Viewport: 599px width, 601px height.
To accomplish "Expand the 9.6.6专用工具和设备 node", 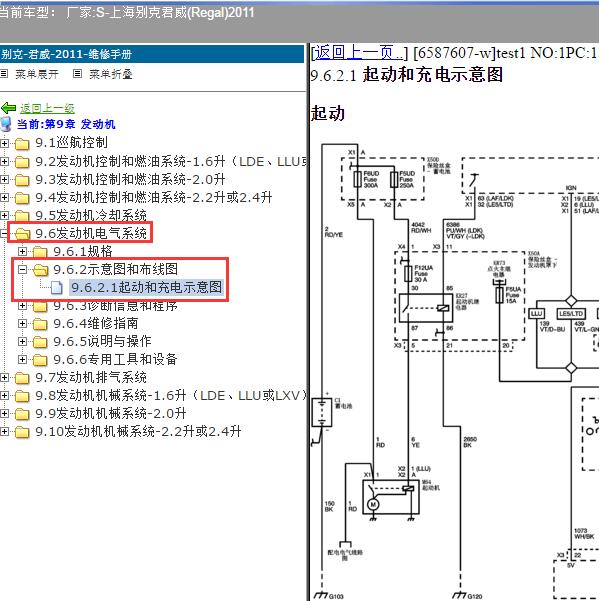I will coord(23,360).
